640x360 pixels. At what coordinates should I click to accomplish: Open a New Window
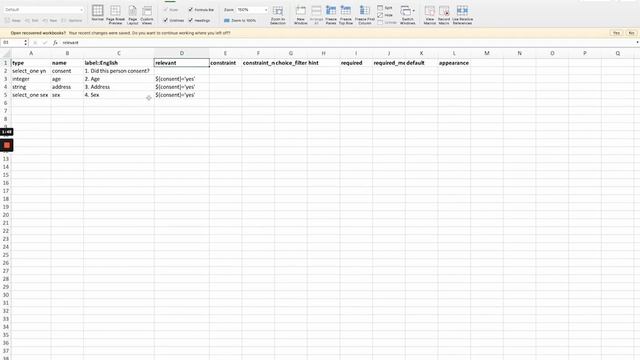click(x=301, y=15)
